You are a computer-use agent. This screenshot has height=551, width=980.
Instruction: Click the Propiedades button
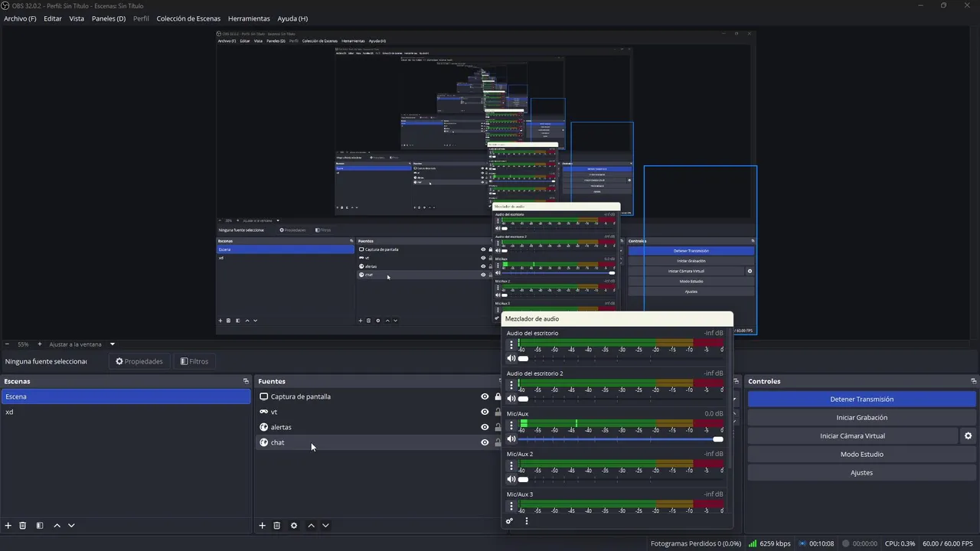[x=139, y=361]
